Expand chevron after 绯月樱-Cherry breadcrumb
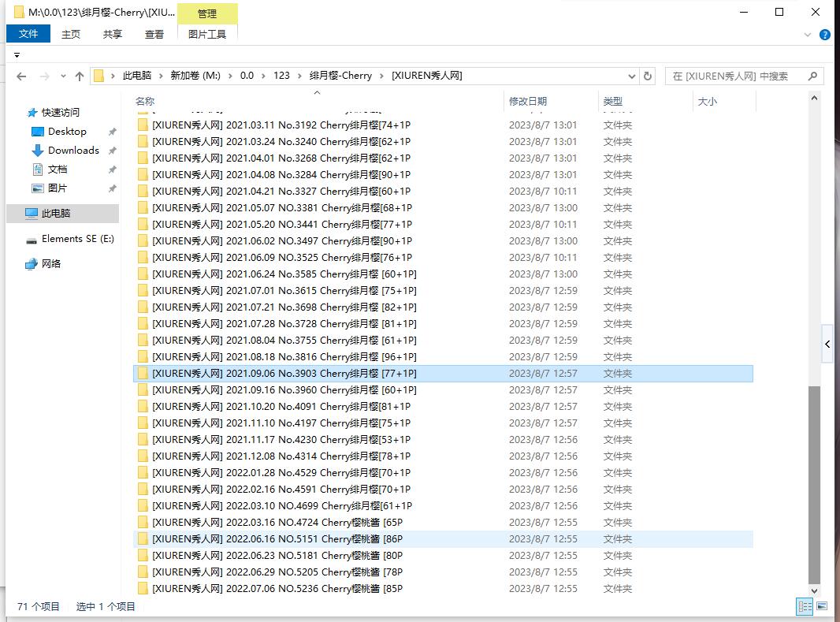 [381, 76]
